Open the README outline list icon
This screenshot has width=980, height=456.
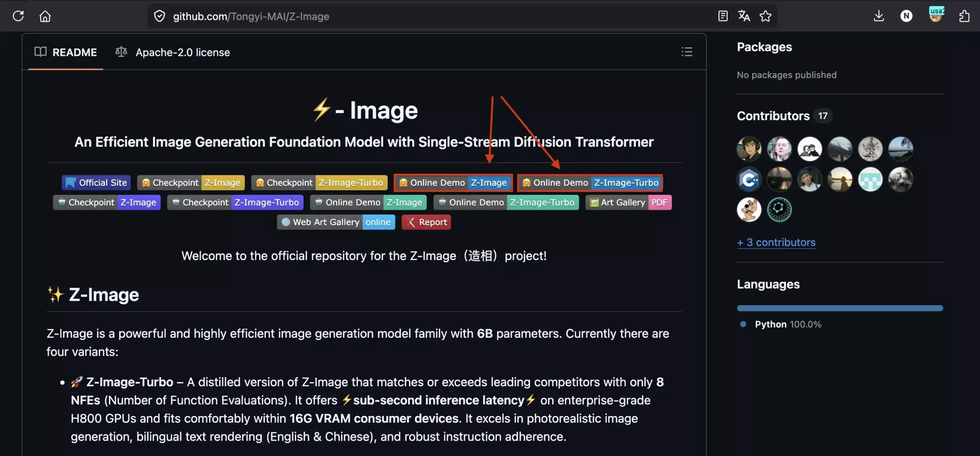point(687,52)
